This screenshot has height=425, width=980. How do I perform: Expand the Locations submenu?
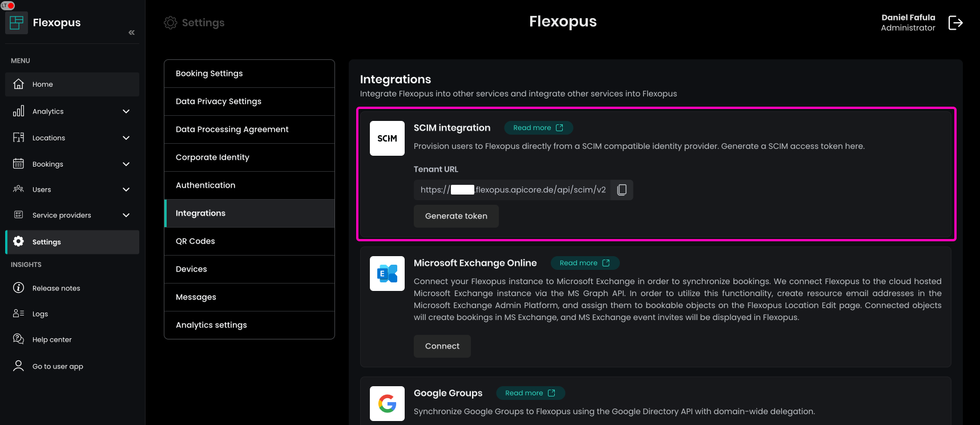tap(126, 138)
